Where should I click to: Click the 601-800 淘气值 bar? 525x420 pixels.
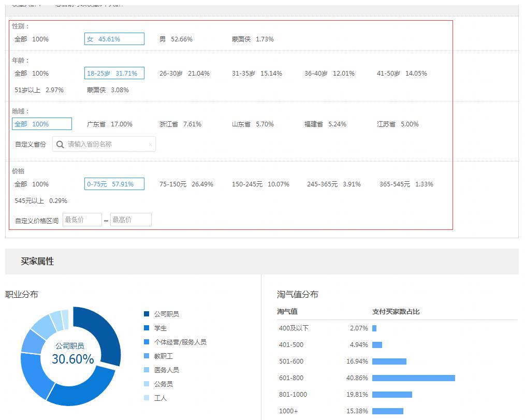click(x=413, y=378)
